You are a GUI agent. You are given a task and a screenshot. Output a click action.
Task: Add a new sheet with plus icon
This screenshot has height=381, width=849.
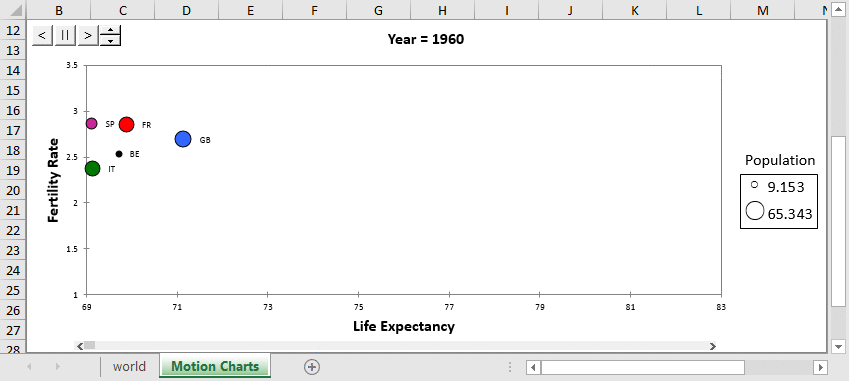click(312, 367)
